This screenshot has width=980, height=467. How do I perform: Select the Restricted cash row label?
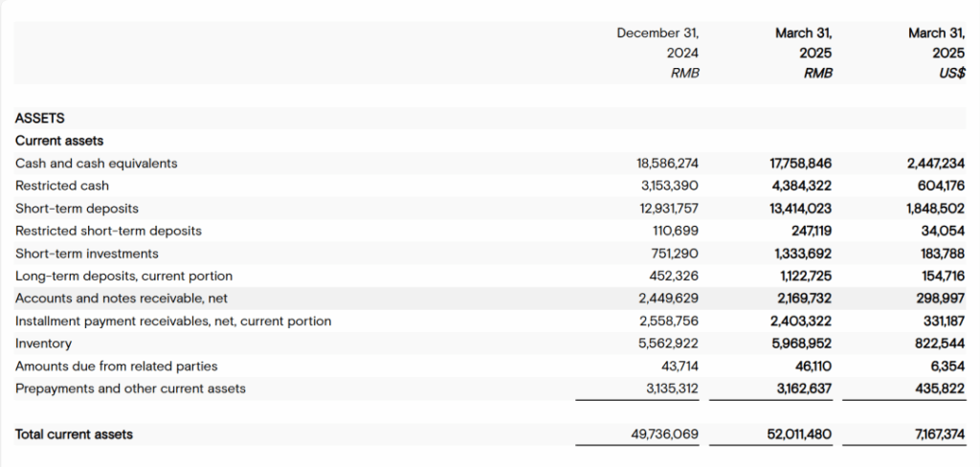click(x=62, y=186)
